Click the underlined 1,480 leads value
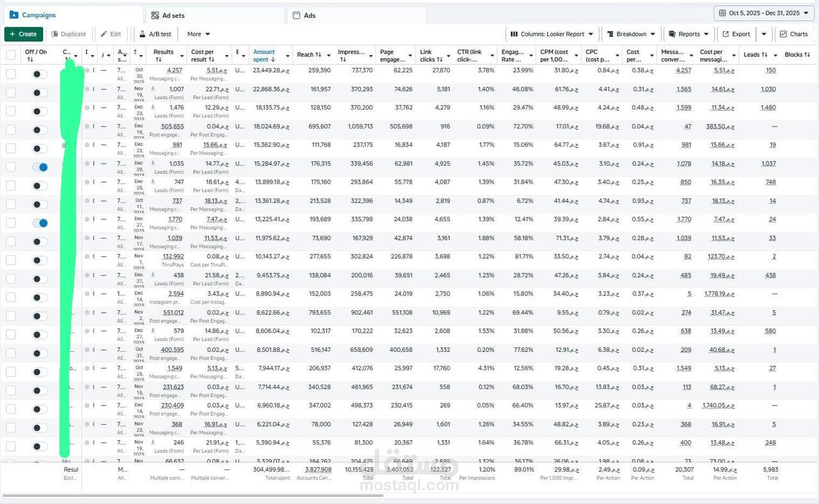The width and height of the screenshot is (819, 504). point(768,107)
